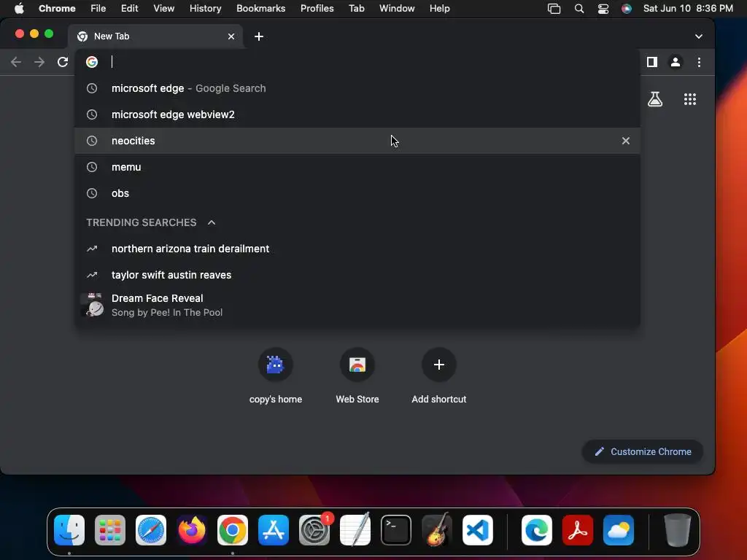Click the Add shortcut plus button
The width and height of the screenshot is (747, 560).
[x=438, y=365]
